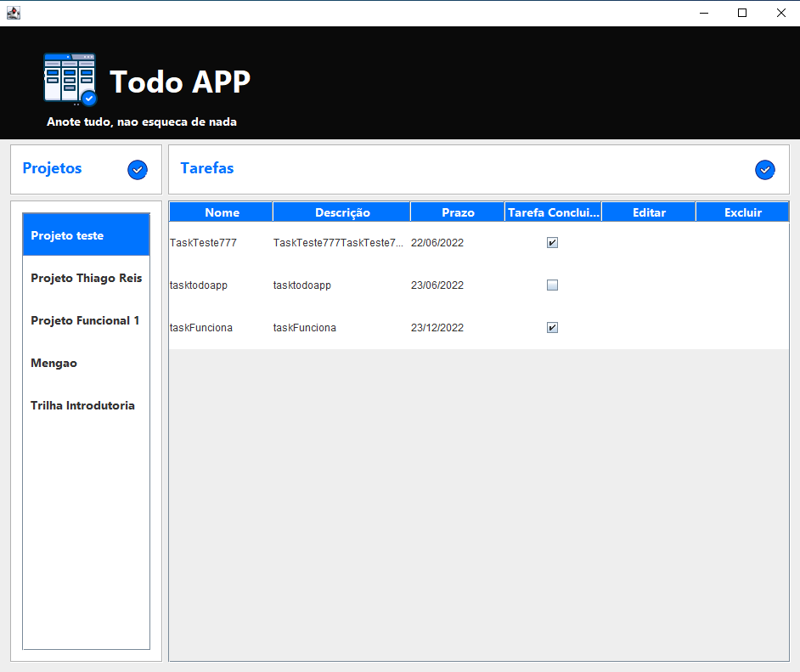Click the 'Excluir' column header
The image size is (800, 672).
click(x=742, y=212)
